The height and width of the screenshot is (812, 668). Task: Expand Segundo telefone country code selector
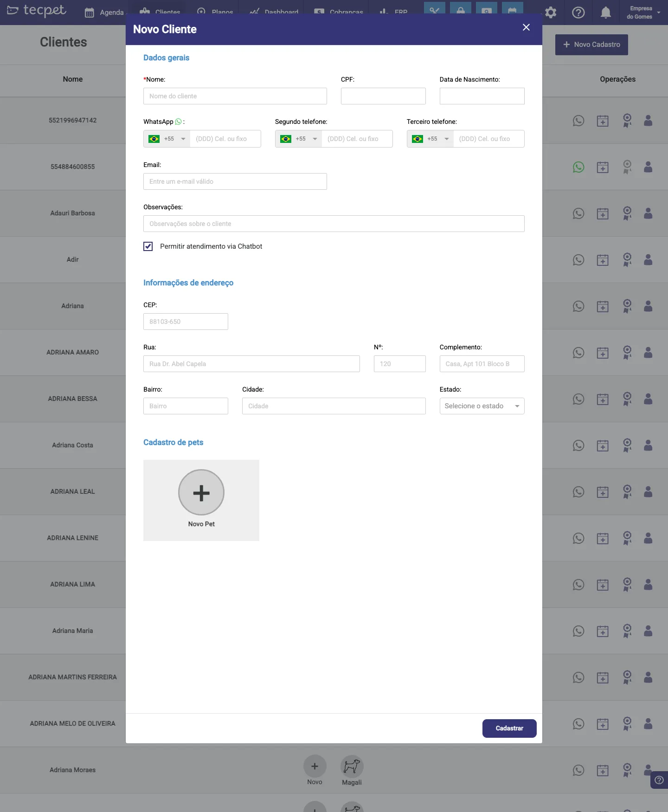click(x=299, y=139)
